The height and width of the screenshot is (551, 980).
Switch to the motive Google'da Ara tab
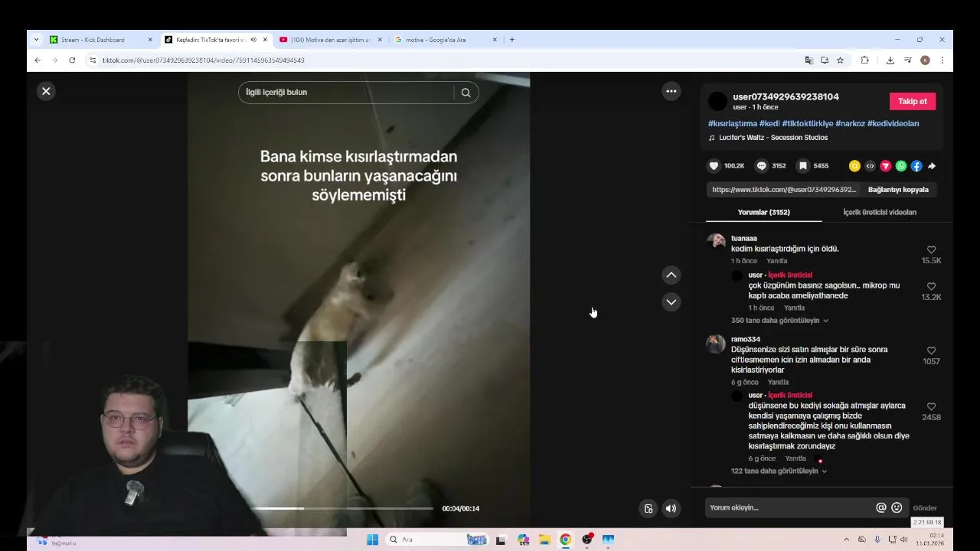[x=444, y=40]
